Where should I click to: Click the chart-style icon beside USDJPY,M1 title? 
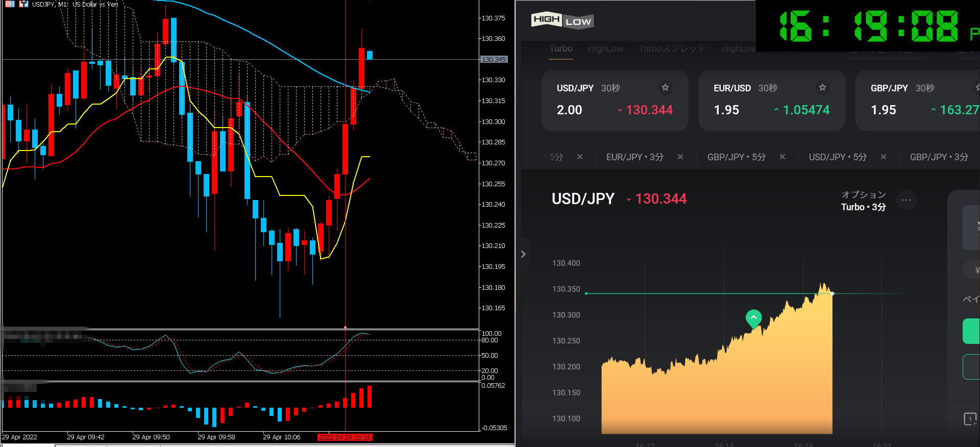[x=23, y=4]
